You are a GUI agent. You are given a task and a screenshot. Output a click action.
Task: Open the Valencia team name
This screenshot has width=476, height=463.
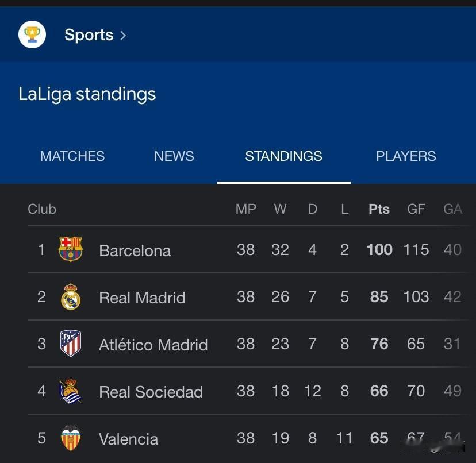pos(128,439)
